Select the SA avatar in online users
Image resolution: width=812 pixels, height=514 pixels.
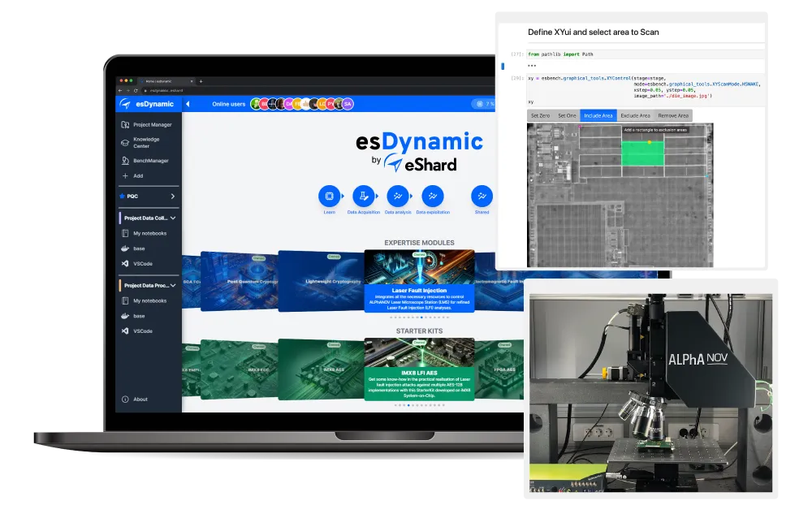(x=348, y=104)
